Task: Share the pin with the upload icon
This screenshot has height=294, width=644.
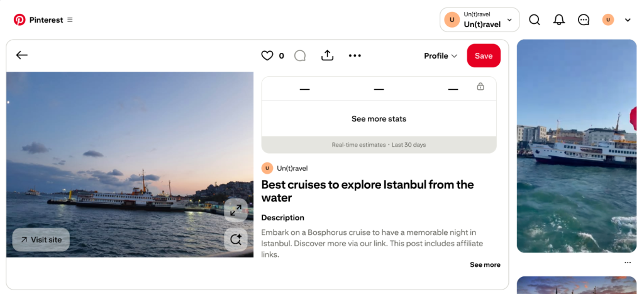Action: (327, 55)
